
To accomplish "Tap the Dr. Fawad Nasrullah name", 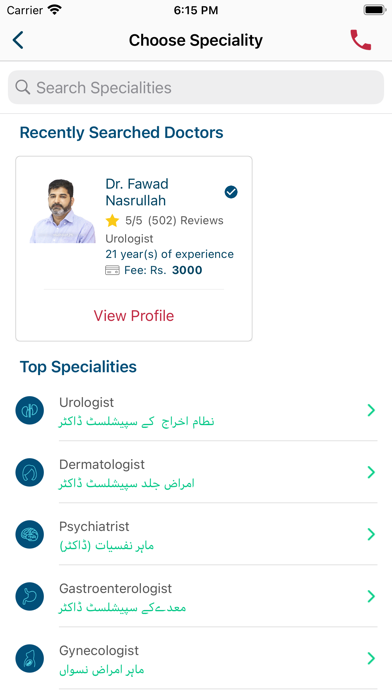I will 137,192.
